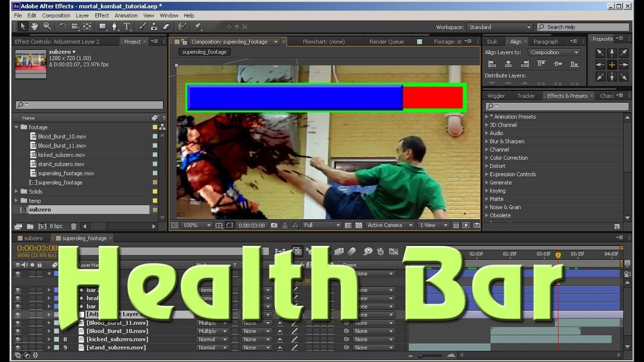644x362 pixels.
Task: Select the Rectangle shape tool
Action: click(x=103, y=27)
